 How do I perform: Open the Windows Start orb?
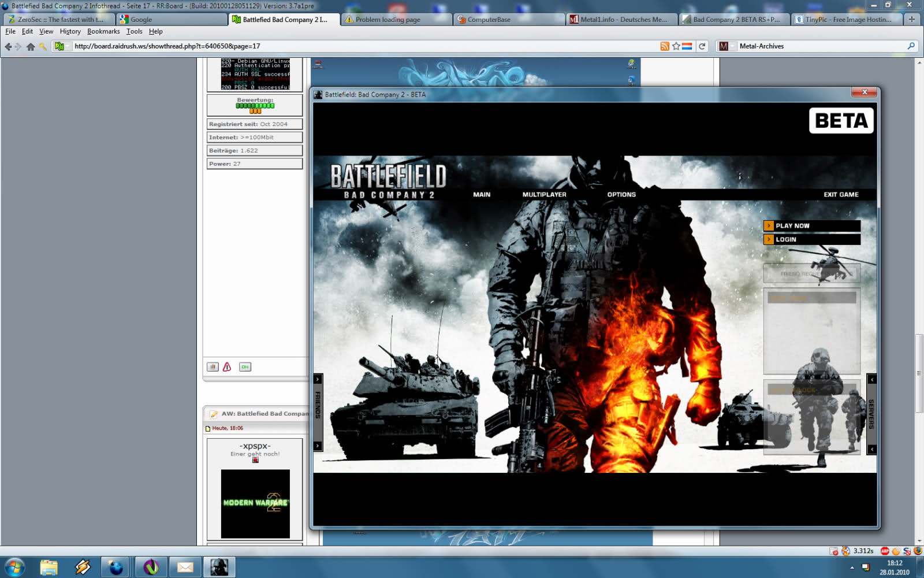14,567
